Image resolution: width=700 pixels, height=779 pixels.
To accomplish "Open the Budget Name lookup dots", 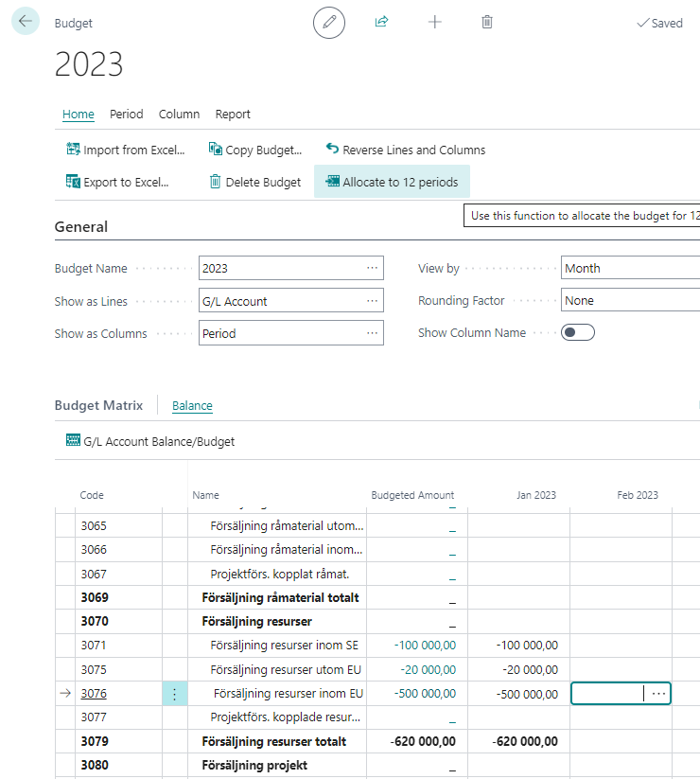I will click(x=373, y=268).
